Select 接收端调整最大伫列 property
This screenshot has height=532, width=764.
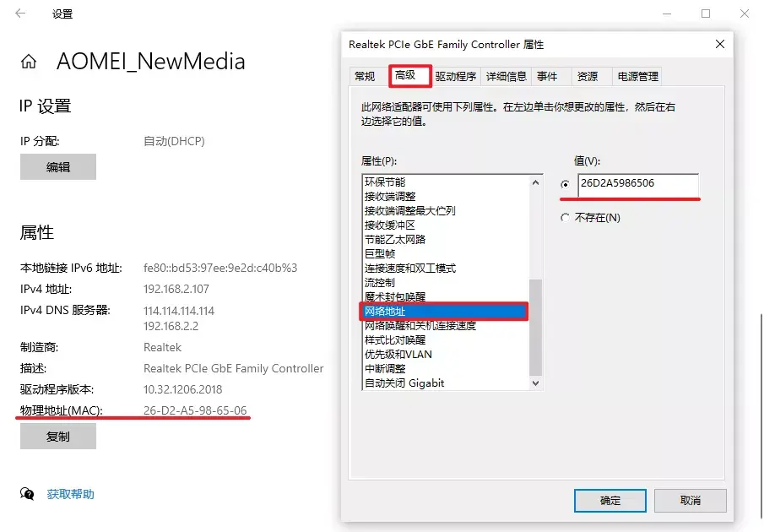click(x=445, y=210)
